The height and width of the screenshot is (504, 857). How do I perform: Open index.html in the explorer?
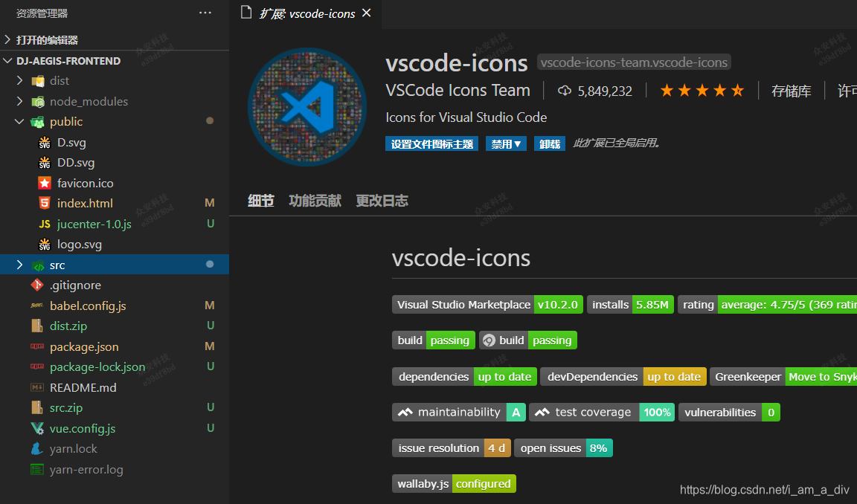tap(115, 203)
